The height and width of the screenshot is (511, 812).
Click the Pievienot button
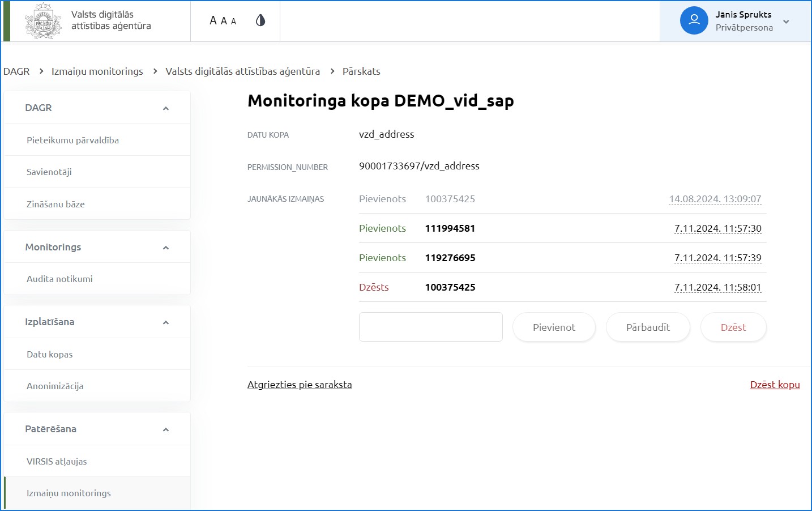point(554,327)
